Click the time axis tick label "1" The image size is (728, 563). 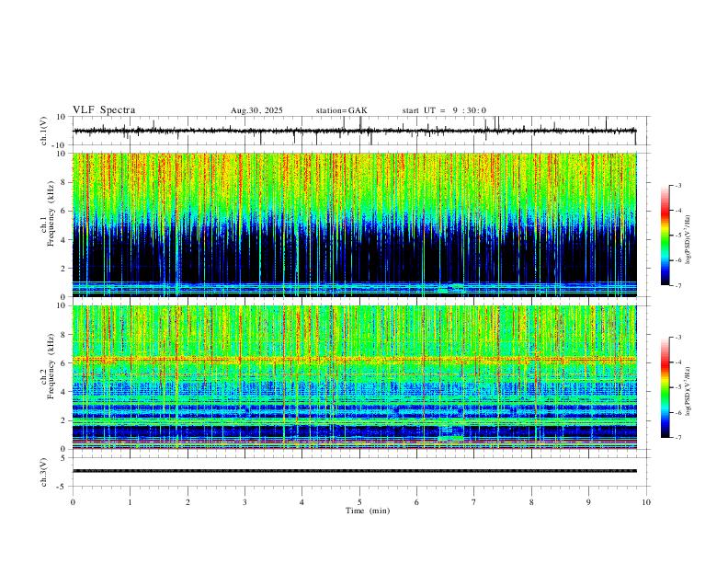(130, 502)
